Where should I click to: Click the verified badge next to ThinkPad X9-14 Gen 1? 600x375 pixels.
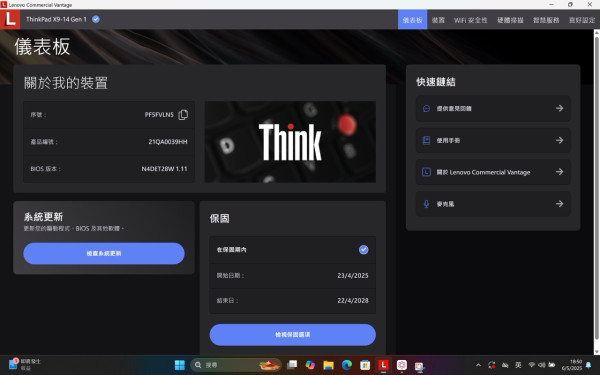coord(96,19)
